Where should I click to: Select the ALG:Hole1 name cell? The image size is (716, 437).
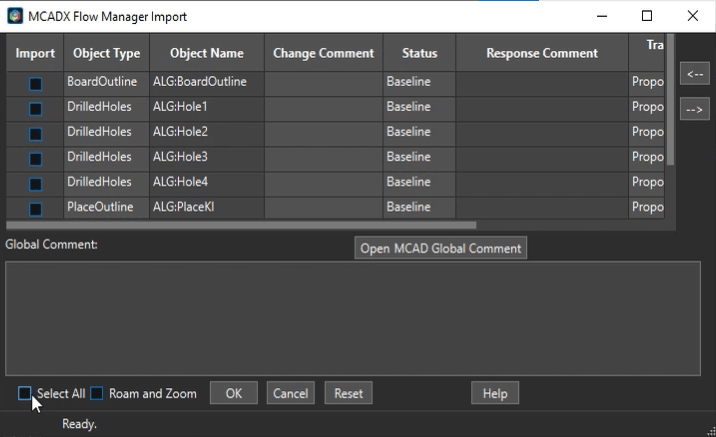207,109
